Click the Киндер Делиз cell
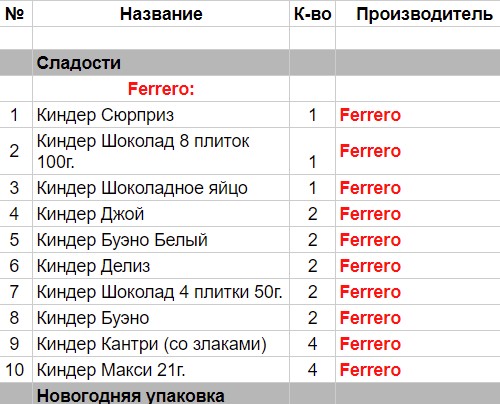This screenshot has width=500, height=404. point(161,265)
